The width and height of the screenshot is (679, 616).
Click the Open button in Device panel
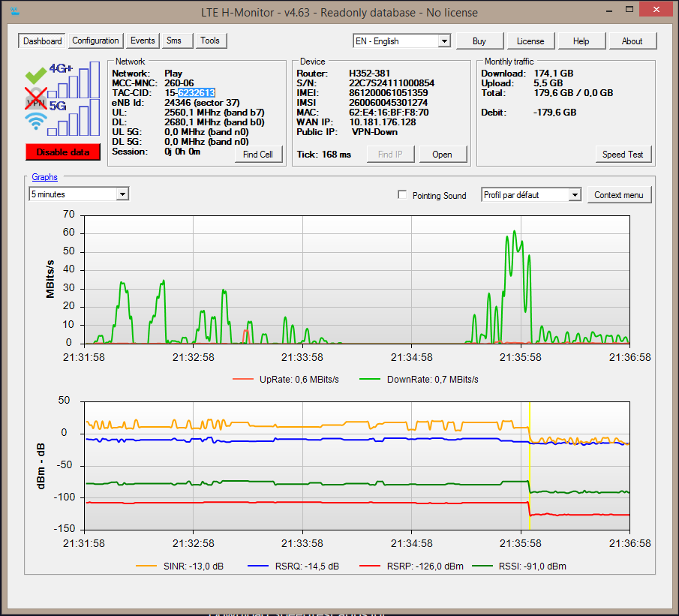442,155
